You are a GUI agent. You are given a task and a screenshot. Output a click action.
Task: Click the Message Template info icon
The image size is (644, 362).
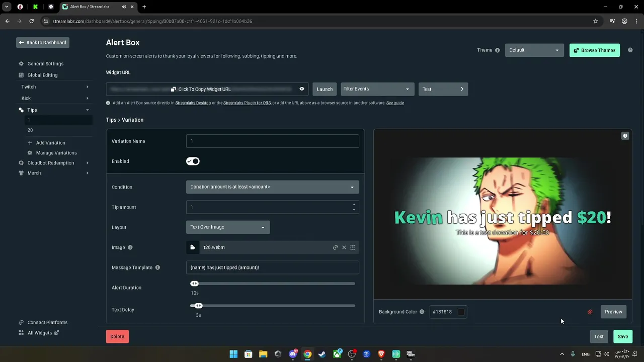(157, 267)
